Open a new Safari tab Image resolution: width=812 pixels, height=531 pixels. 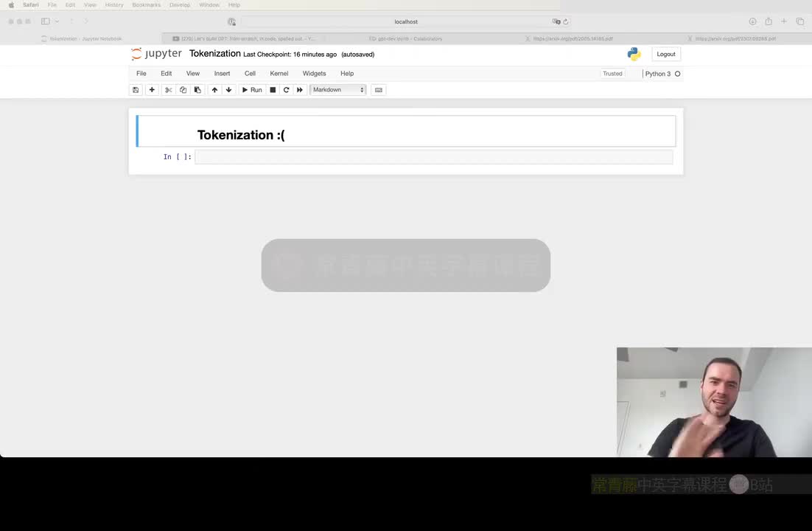click(x=784, y=21)
